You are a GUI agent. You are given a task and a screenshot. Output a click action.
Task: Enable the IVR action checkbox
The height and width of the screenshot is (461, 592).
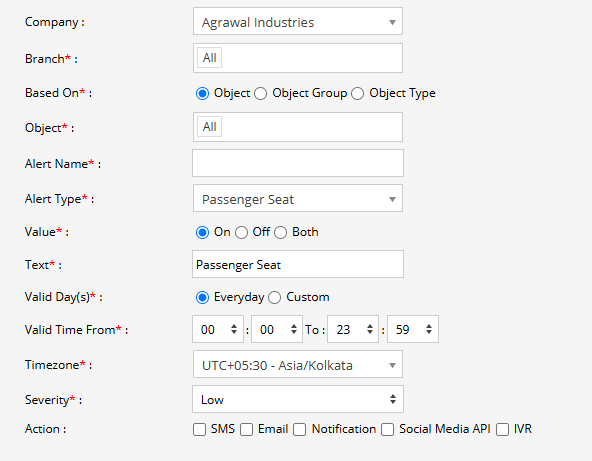502,429
